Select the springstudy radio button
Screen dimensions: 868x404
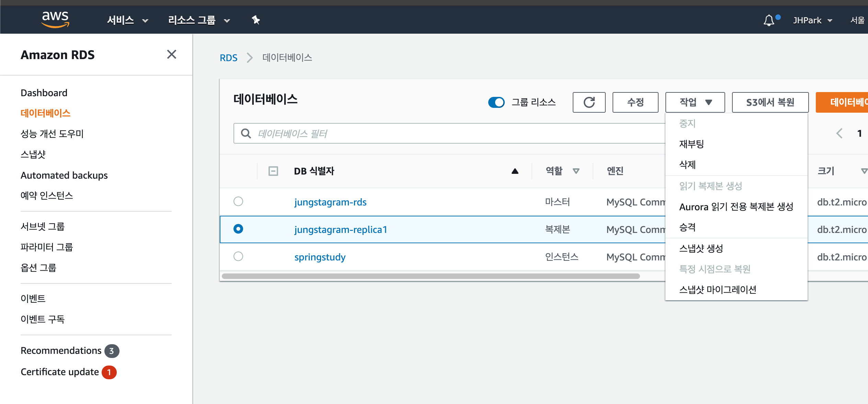[238, 256]
